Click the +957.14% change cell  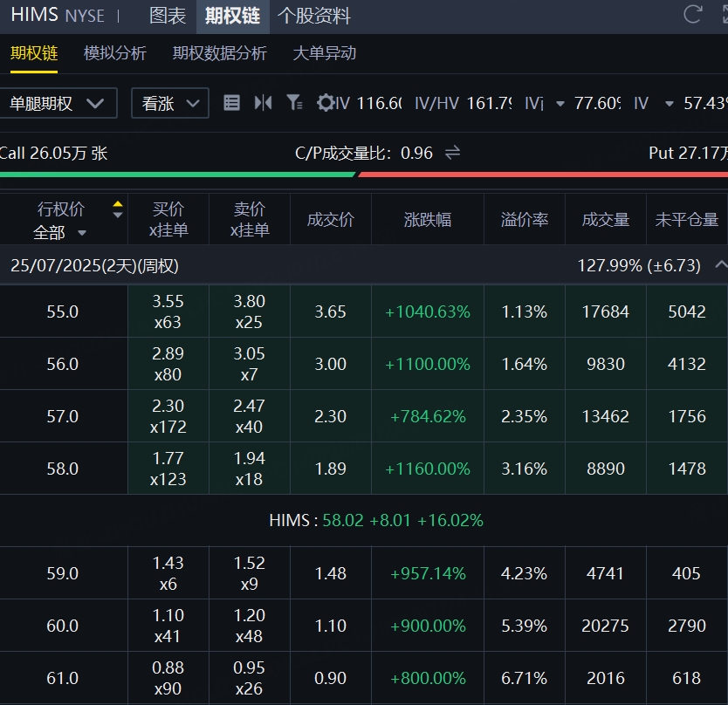[428, 573]
